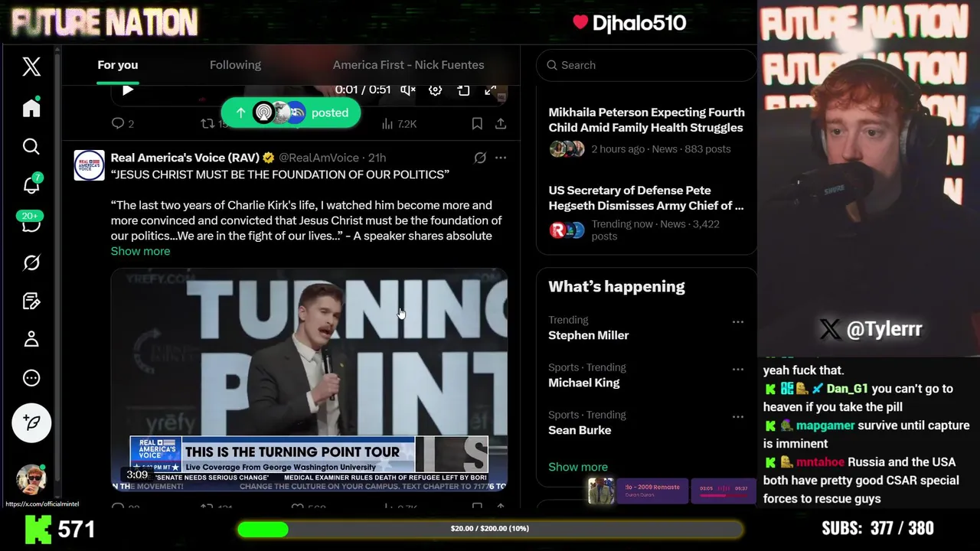Click the SUBS: 377 / 380 counter
This screenshot has height=551, width=980.
point(877,528)
